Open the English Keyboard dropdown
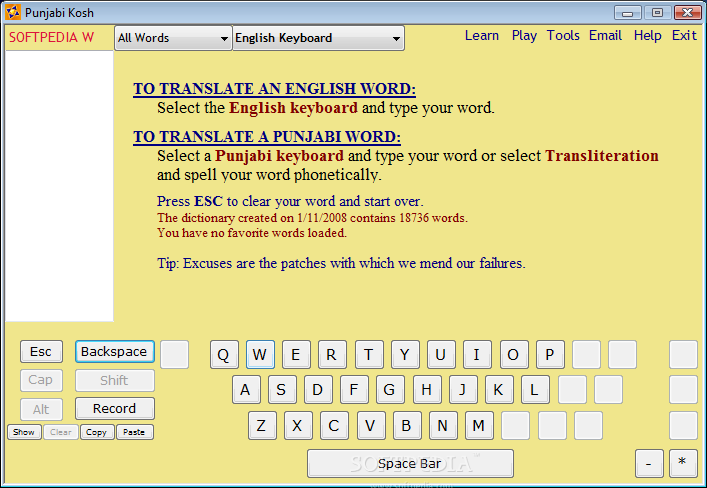Viewport: 707px width, 488px height. pos(318,38)
